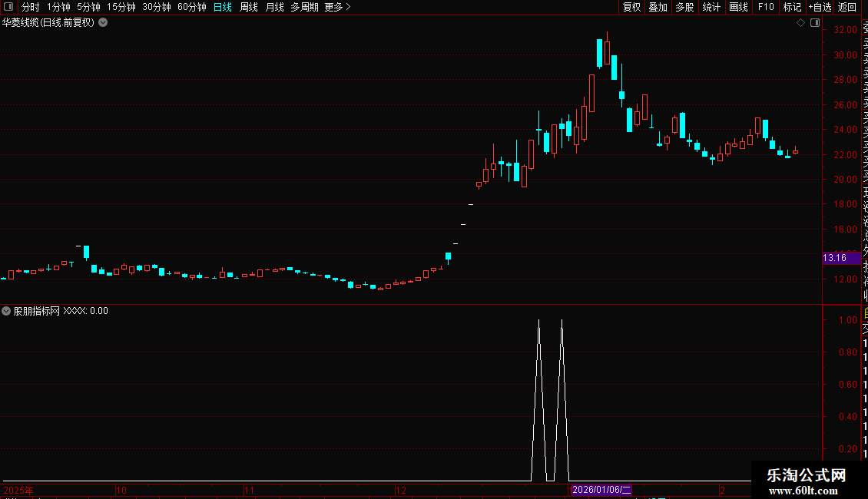
Task: Switch to 周线 weekly chart
Action: [249, 7]
